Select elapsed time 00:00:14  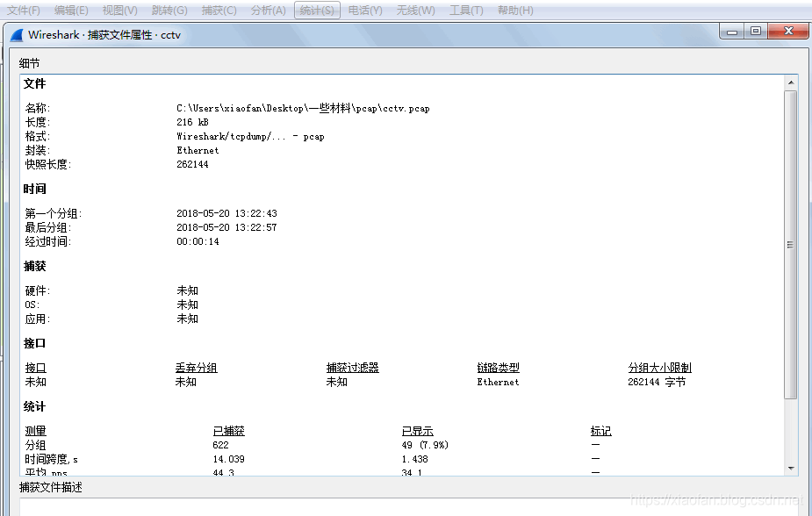point(198,241)
